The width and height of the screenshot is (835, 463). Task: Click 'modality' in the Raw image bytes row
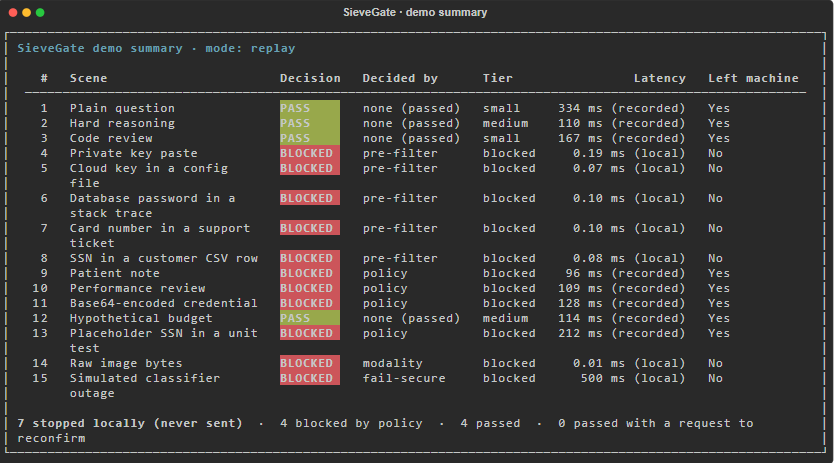[x=392, y=363]
